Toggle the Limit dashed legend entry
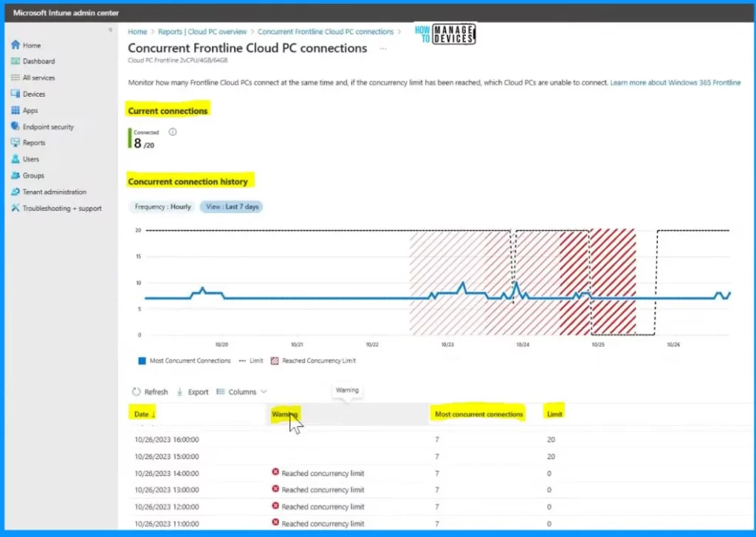The height and width of the screenshot is (537, 756). click(251, 360)
